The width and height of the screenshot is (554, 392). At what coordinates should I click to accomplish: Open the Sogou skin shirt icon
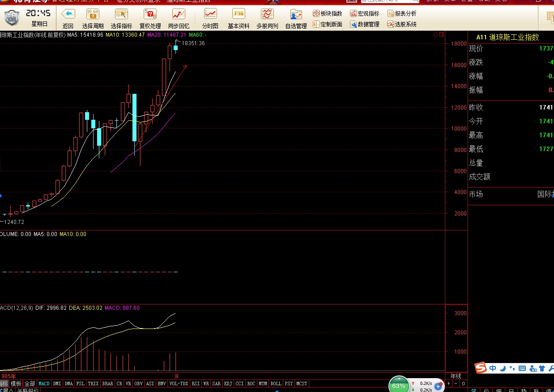[x=542, y=368]
